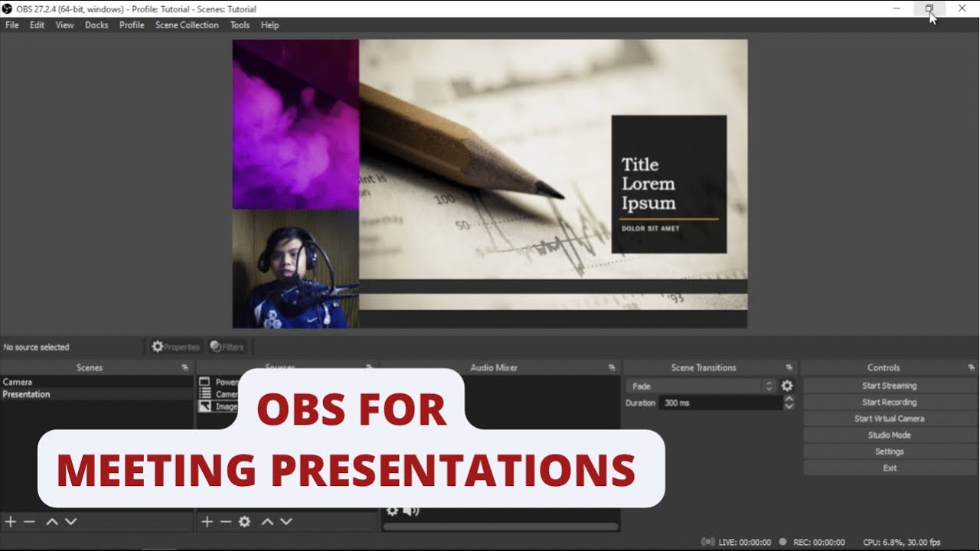980x551 pixels.
Task: Undock the Scenes panel
Action: 185,368
